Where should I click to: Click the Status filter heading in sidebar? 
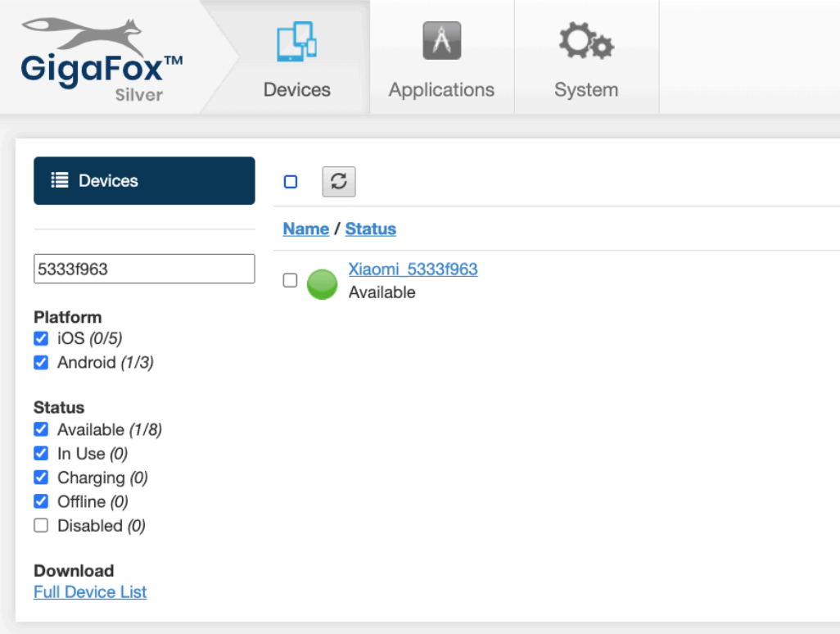tap(59, 407)
